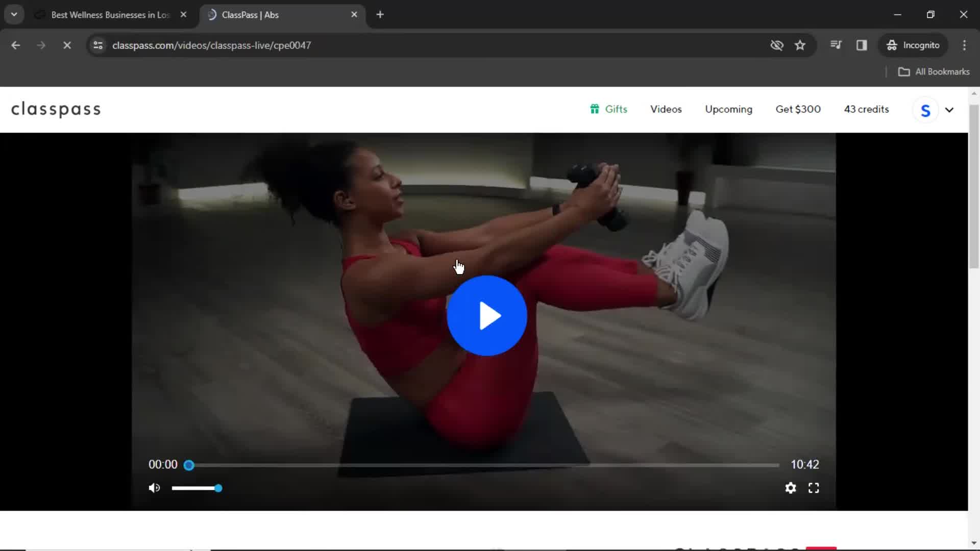Open video settings gear menu

(791, 488)
